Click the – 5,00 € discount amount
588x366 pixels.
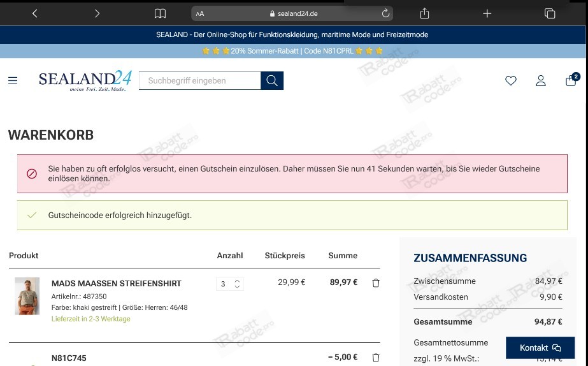pos(343,356)
